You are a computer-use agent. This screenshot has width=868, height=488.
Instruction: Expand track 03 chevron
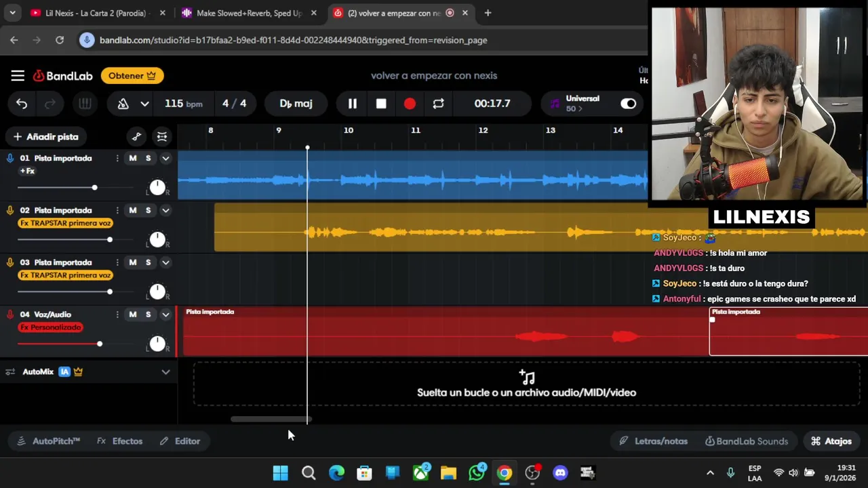(165, 262)
